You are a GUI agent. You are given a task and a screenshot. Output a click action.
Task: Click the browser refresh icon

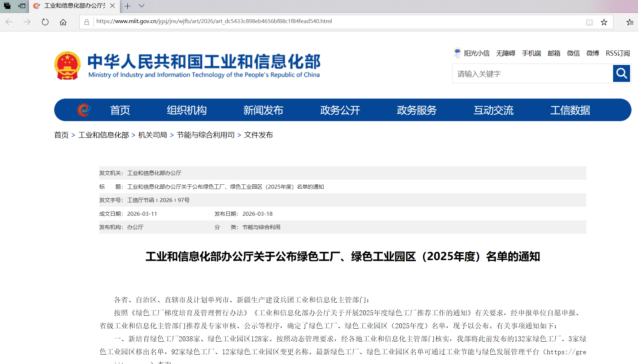point(45,22)
